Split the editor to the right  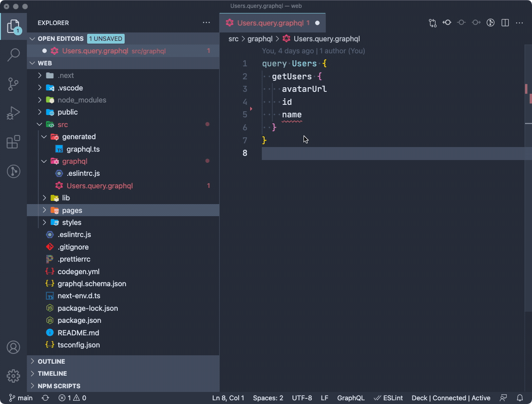click(x=505, y=23)
